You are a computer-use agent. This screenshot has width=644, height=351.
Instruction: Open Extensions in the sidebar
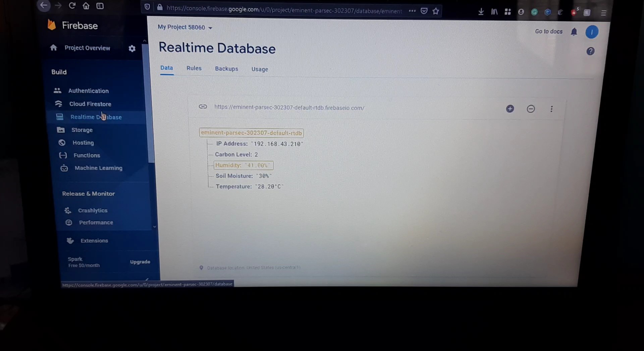[94, 240]
